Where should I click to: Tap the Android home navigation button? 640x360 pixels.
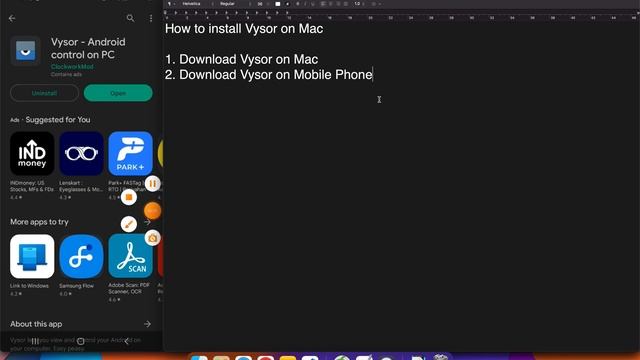[81, 341]
